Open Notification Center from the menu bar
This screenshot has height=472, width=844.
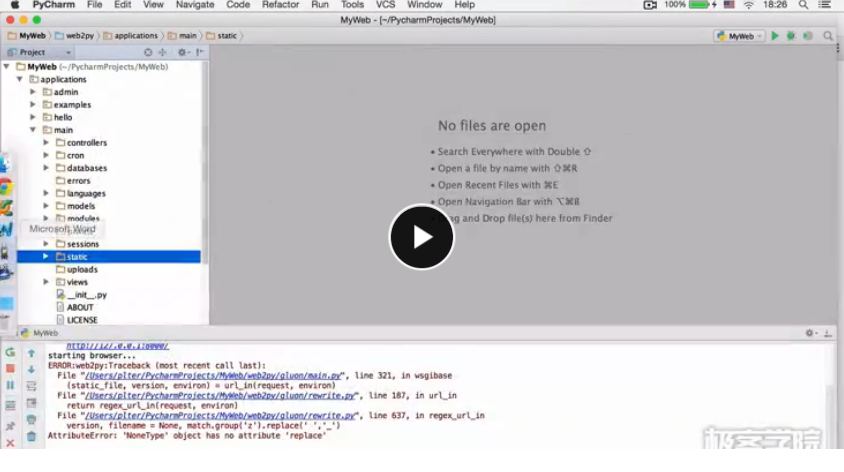(825, 5)
